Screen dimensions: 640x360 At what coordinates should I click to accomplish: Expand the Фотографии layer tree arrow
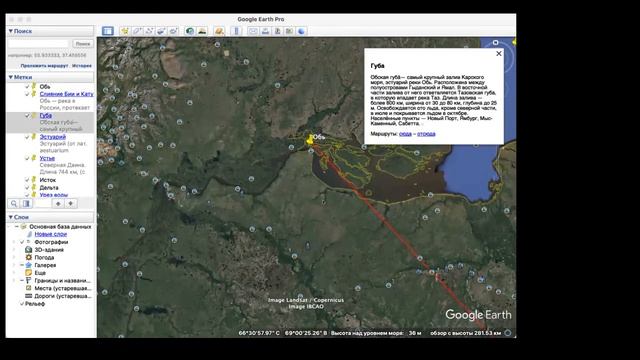click(x=14, y=242)
